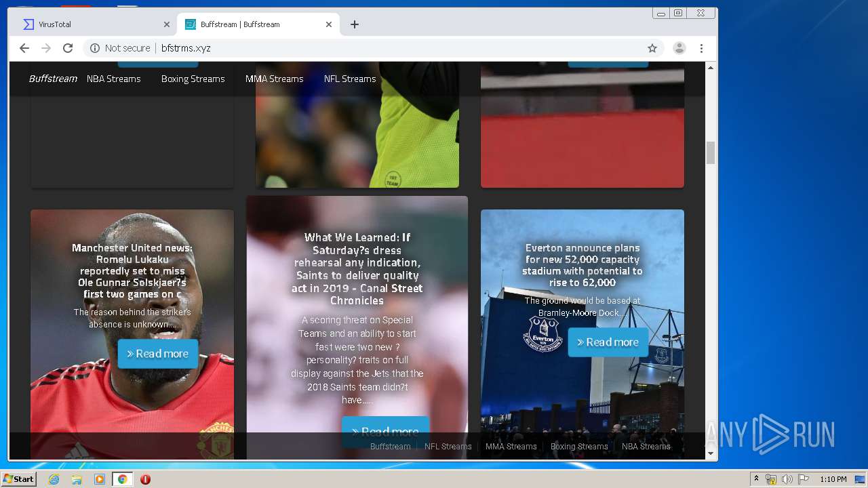868x488 pixels.
Task: Click the Lukaku article description text
Action: click(132, 319)
